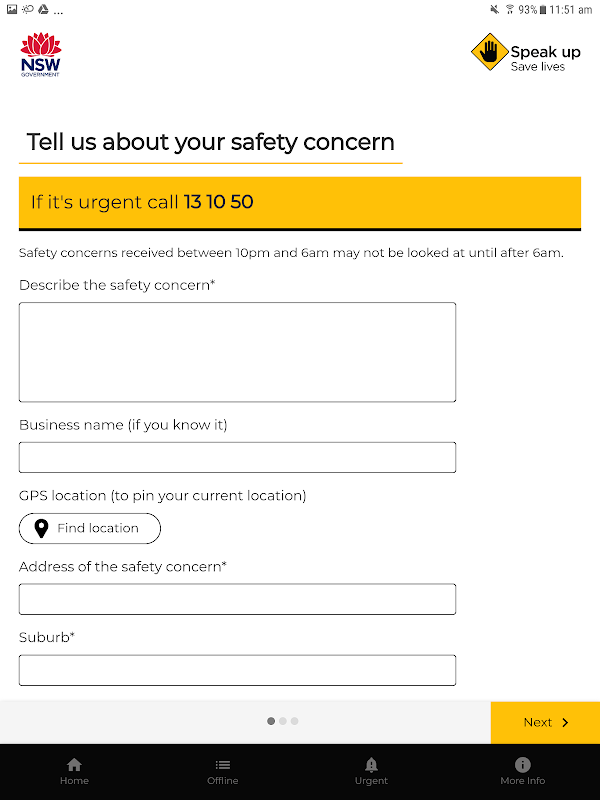Tap the Business name input field

[x=237, y=457]
